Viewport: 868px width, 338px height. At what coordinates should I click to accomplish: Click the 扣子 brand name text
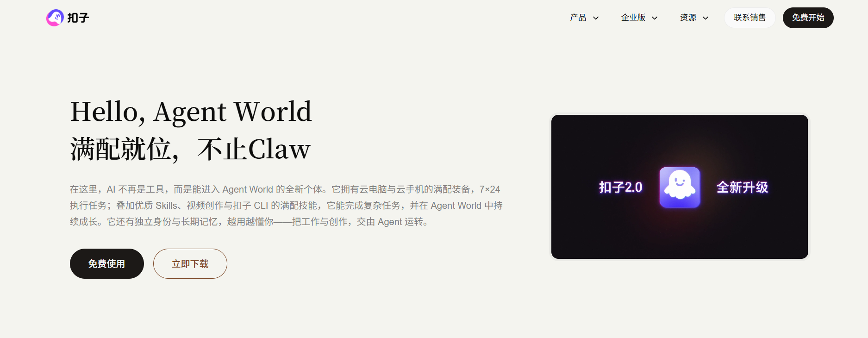pyautogui.click(x=78, y=18)
